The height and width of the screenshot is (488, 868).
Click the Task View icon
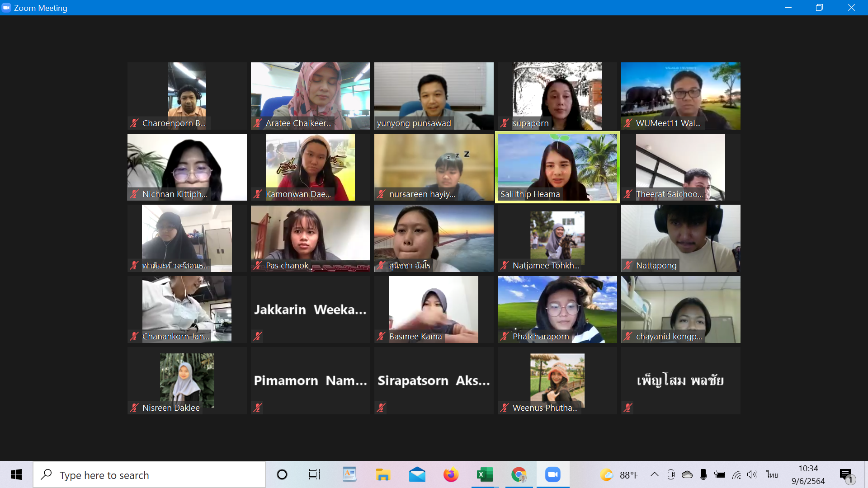point(314,474)
